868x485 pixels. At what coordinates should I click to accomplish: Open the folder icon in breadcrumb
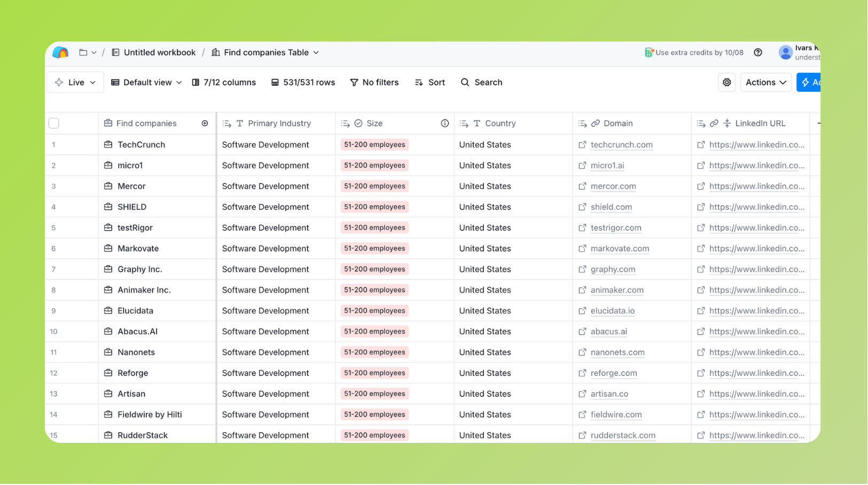point(83,52)
